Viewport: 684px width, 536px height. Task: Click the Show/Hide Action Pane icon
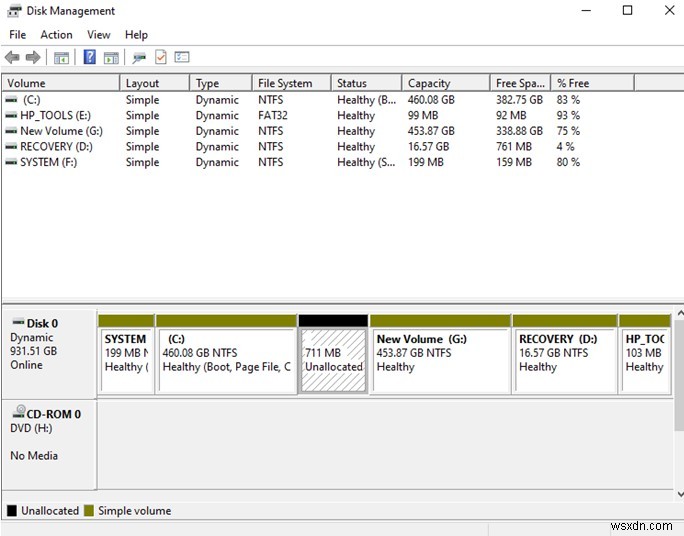pos(111,58)
